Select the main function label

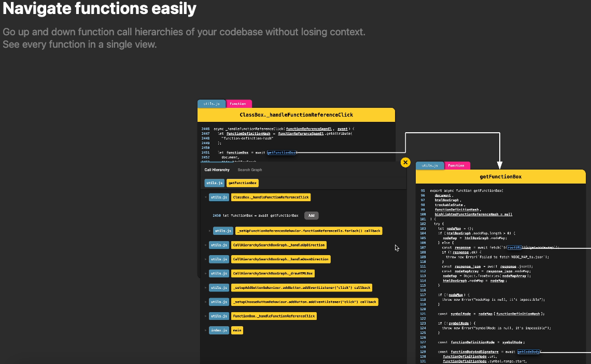click(237, 330)
